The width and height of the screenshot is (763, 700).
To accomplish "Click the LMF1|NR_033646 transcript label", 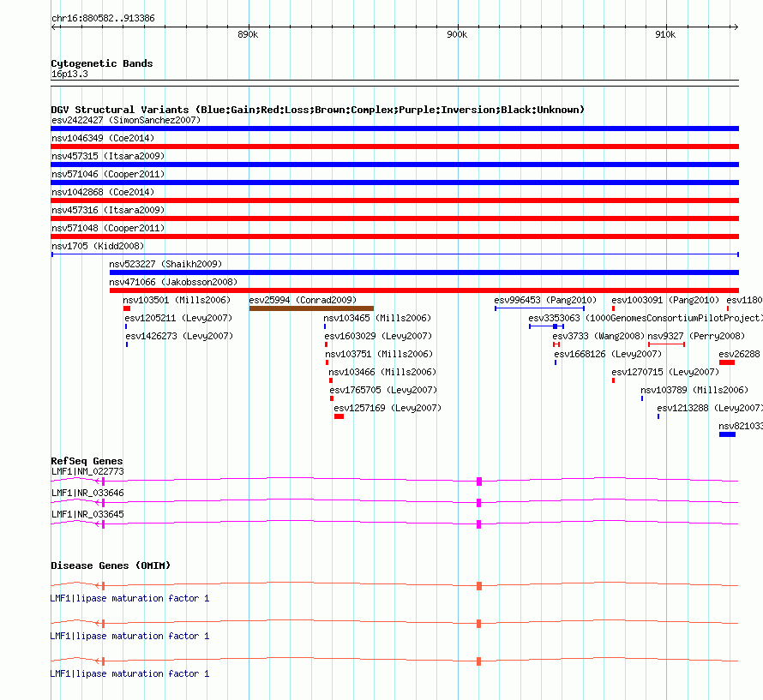I will point(87,493).
